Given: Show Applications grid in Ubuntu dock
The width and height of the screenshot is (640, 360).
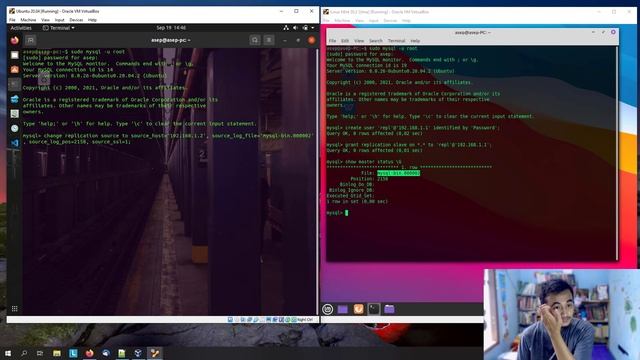Looking at the screenshot, I should click(x=15, y=309).
